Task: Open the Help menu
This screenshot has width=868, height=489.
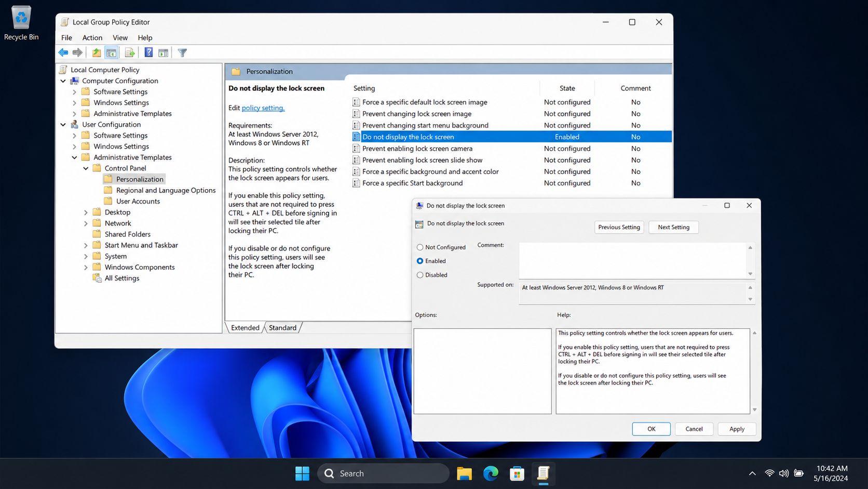Action: (x=145, y=37)
